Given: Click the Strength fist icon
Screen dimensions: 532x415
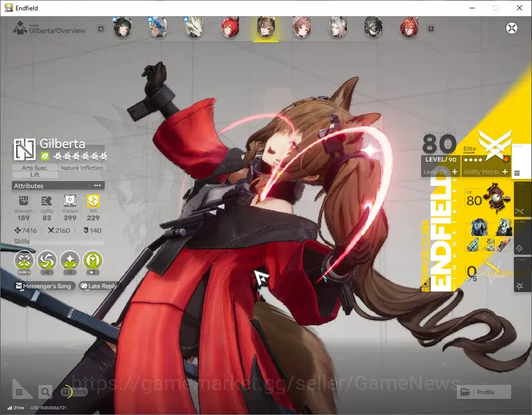Looking at the screenshot, I should (23, 201).
